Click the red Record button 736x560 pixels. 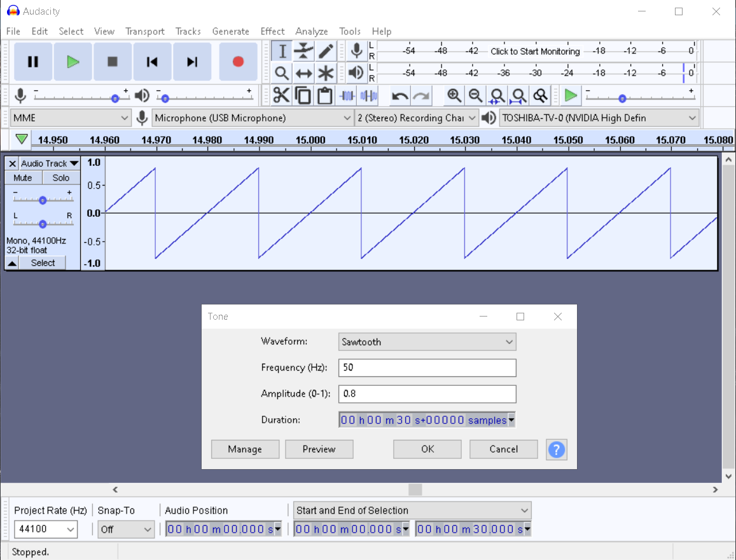238,62
